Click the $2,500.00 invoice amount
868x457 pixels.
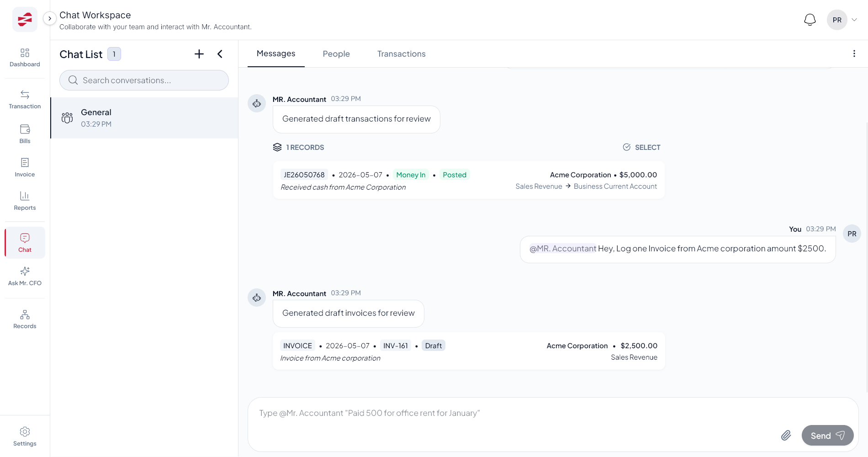(639, 345)
